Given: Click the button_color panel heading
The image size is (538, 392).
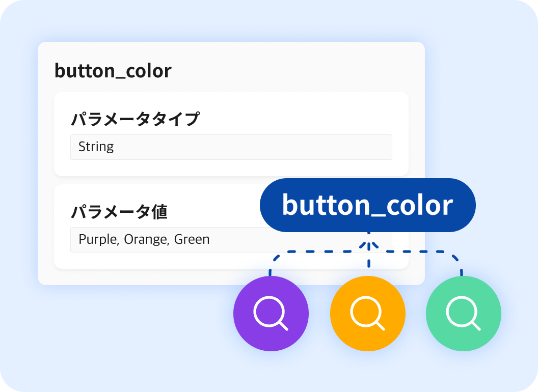Looking at the screenshot, I should [x=113, y=71].
